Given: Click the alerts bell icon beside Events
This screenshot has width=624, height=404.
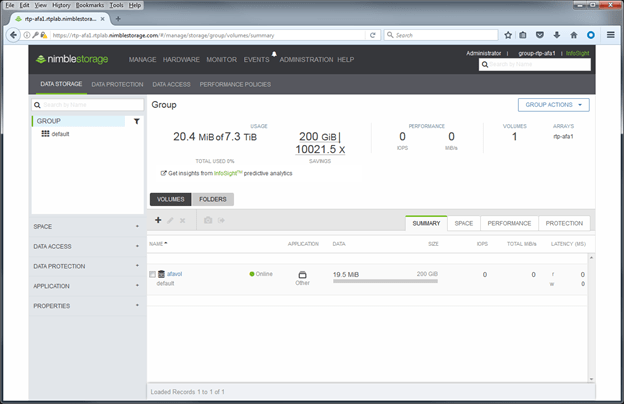Looking at the screenshot, I should tap(274, 54).
